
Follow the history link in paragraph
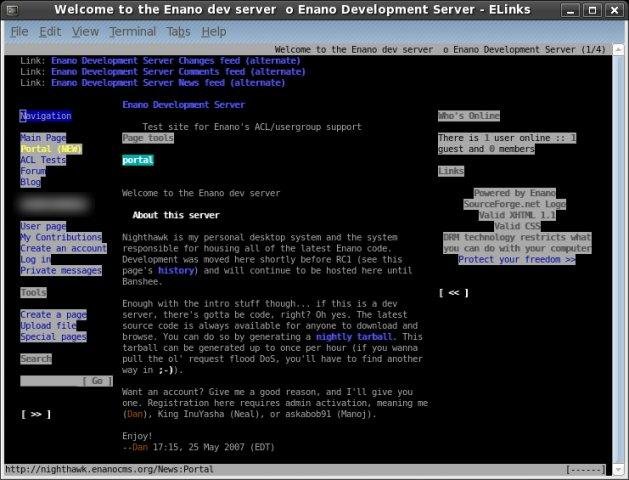[x=176, y=271]
